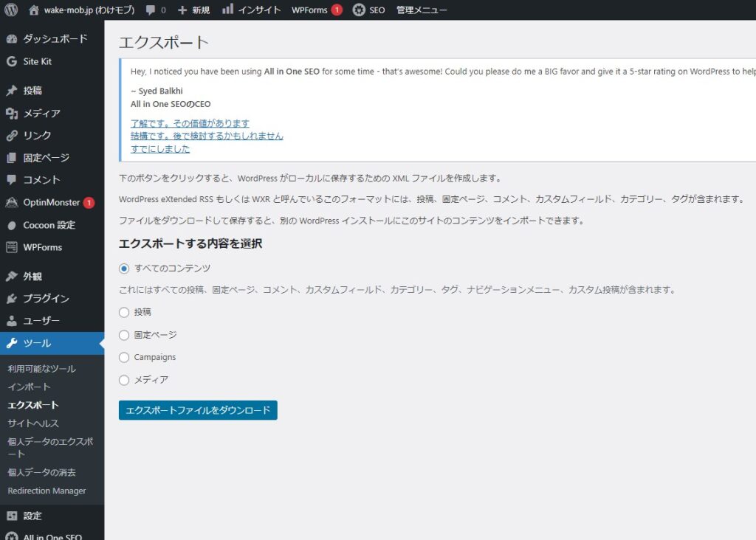Select the 固定ページ export radio button

[x=124, y=335]
